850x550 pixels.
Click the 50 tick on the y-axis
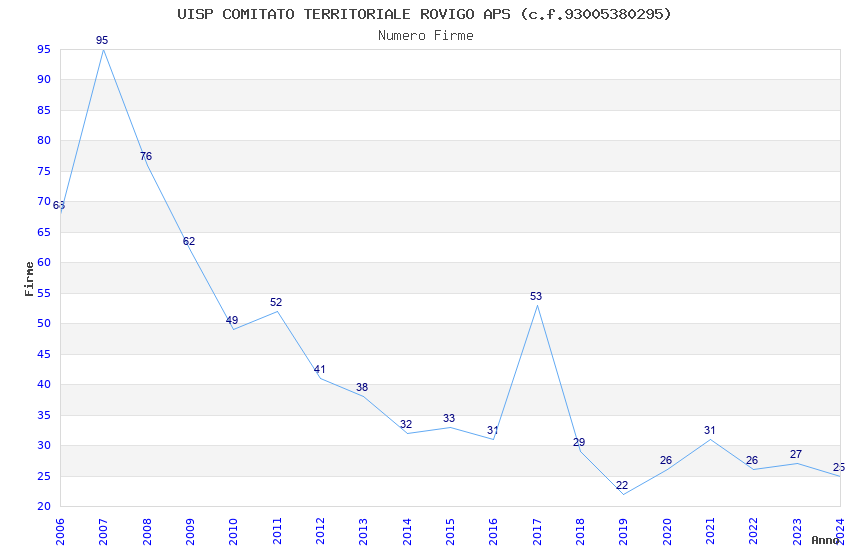pyautogui.click(x=44, y=323)
